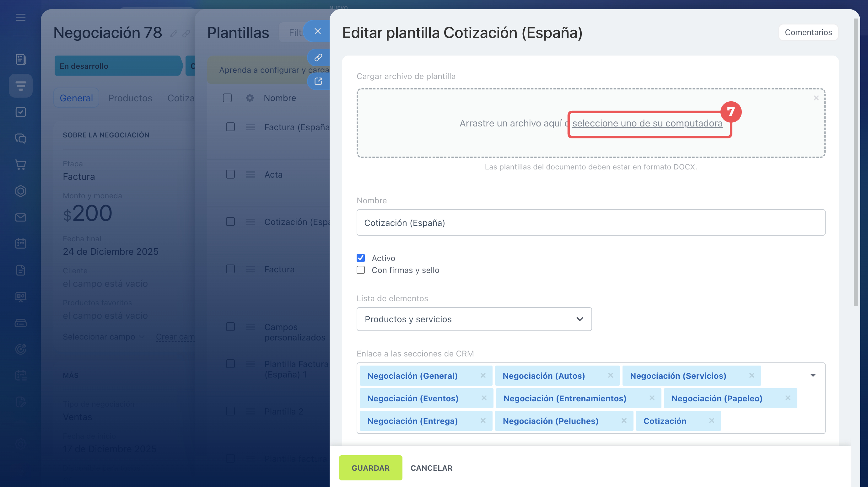Open Seleccionar campo dropdown in Negociación
The height and width of the screenshot is (487, 868).
click(x=104, y=337)
